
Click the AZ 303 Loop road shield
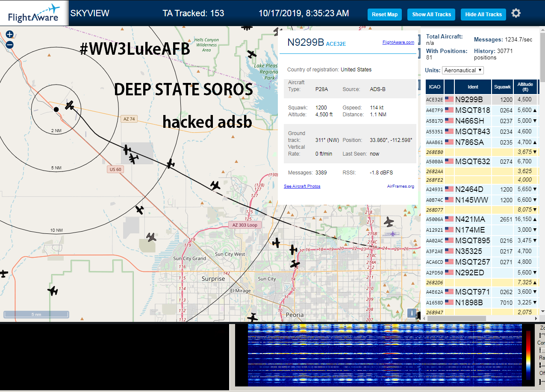[245, 225]
